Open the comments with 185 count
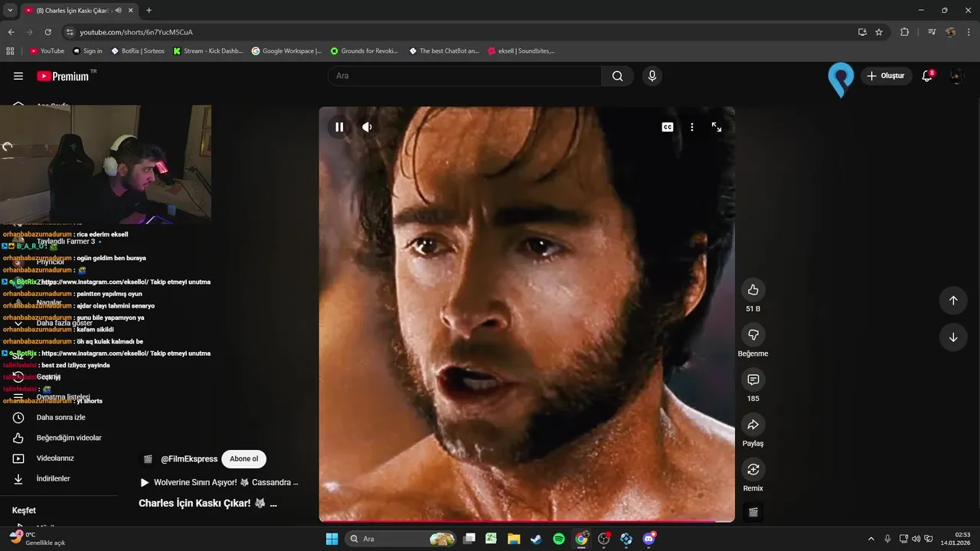Image resolution: width=980 pixels, height=551 pixels. pos(753,380)
